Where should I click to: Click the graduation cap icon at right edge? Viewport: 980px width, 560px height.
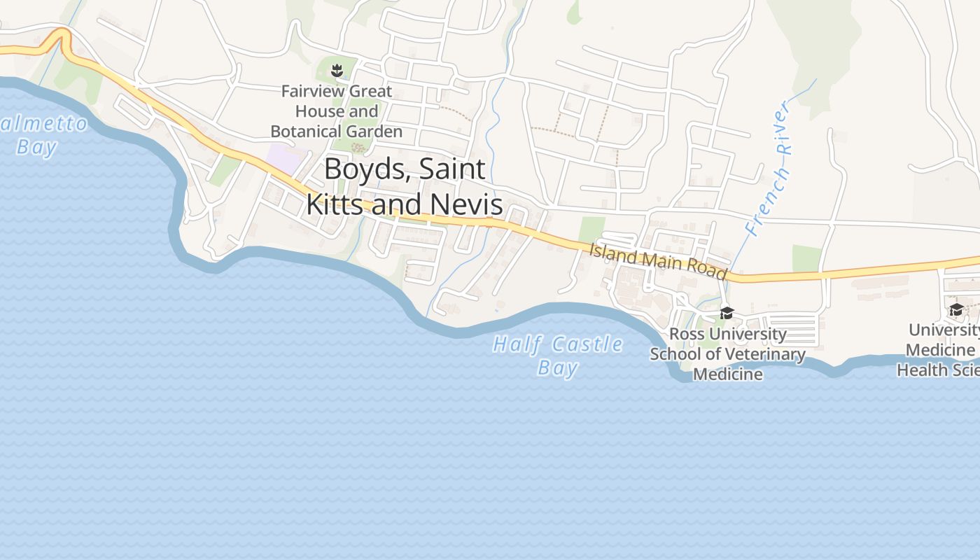coord(956,309)
